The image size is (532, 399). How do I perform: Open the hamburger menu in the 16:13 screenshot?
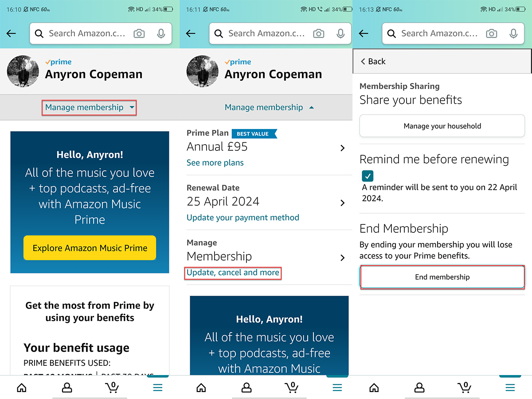tap(510, 388)
